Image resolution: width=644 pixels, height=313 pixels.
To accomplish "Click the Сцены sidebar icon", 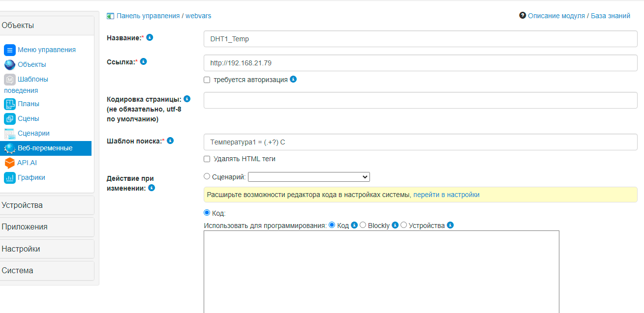I will [10, 119].
